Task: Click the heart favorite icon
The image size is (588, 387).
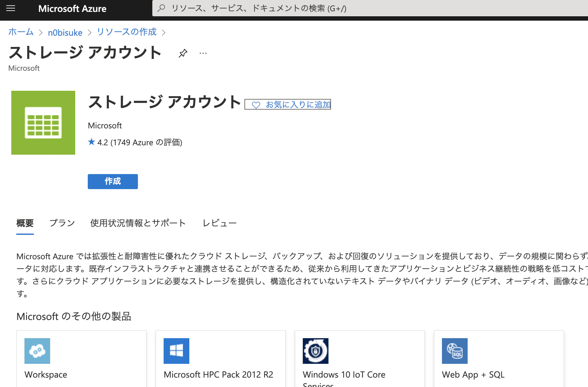Action: pyautogui.click(x=256, y=105)
